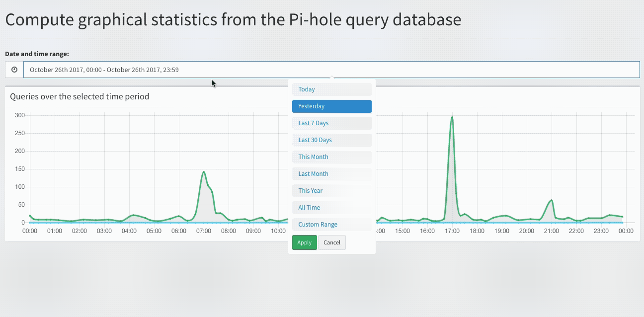Choose the This Month preset
The height and width of the screenshot is (317, 644).
332,157
